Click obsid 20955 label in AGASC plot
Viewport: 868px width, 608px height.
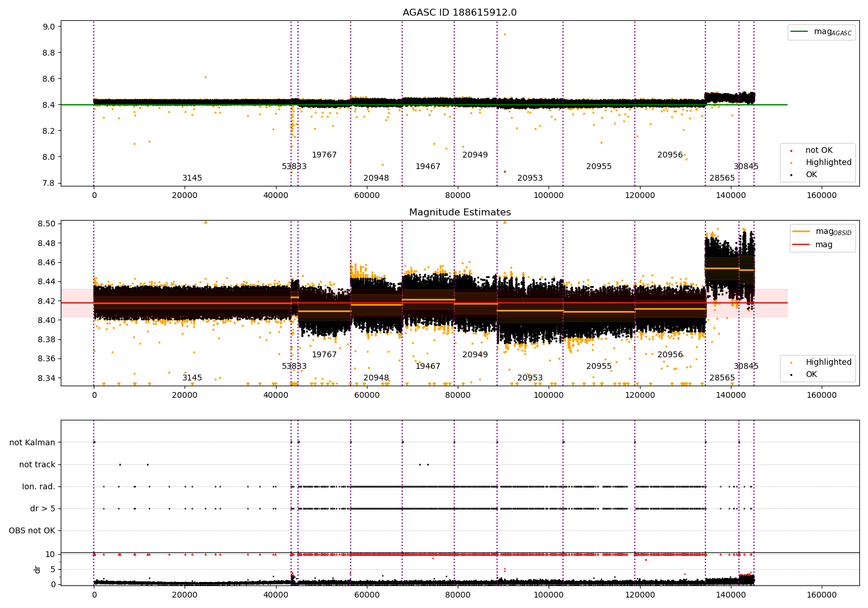[599, 166]
